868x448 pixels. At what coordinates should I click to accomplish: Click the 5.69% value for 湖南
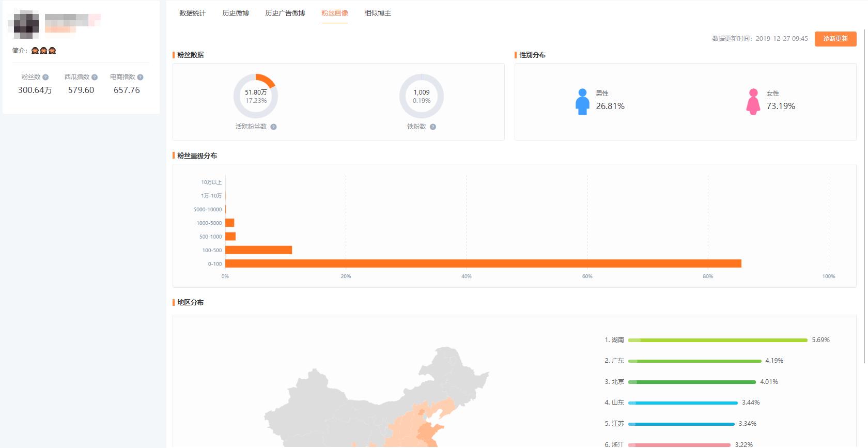coord(820,340)
